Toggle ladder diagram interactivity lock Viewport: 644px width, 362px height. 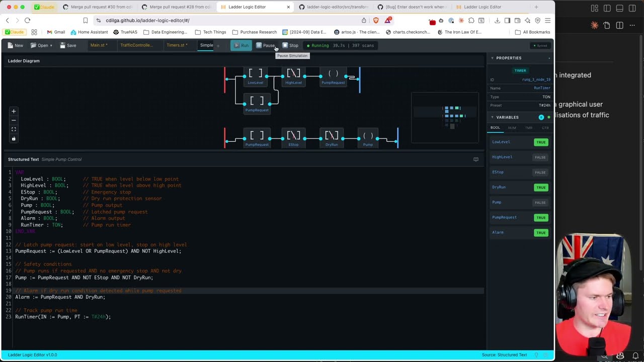click(x=14, y=138)
